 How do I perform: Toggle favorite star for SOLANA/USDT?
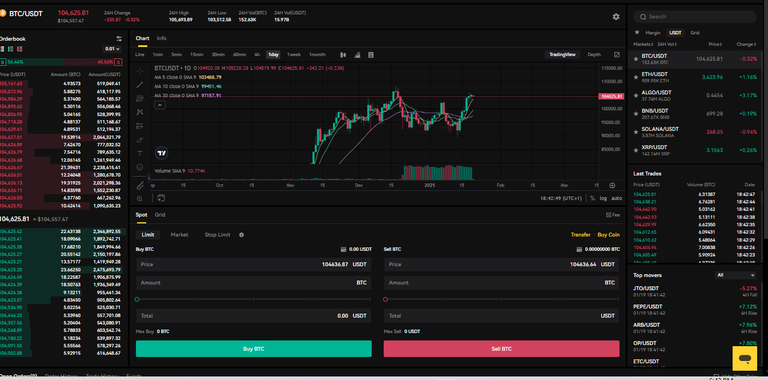pos(636,132)
